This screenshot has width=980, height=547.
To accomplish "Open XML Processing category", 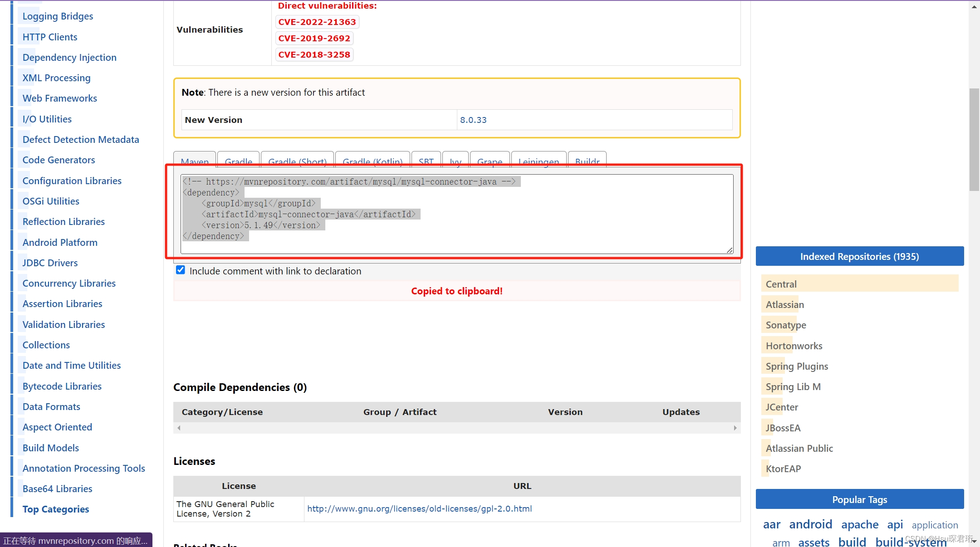I will (x=56, y=78).
